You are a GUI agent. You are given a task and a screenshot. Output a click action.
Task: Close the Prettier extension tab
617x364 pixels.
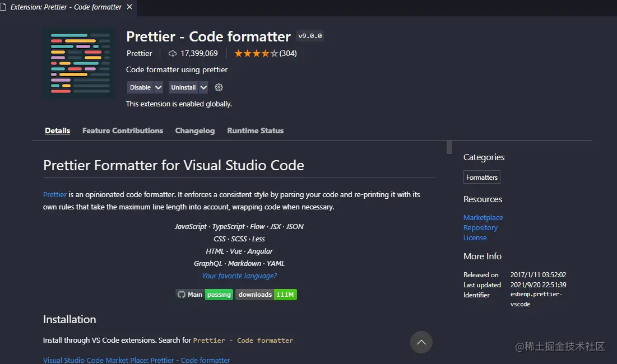129,7
